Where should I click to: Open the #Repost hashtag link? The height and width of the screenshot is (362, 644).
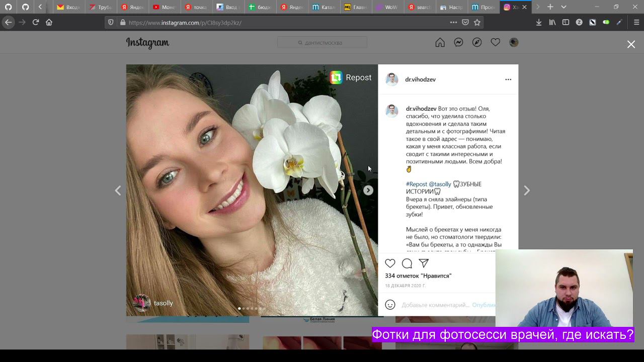point(417,184)
